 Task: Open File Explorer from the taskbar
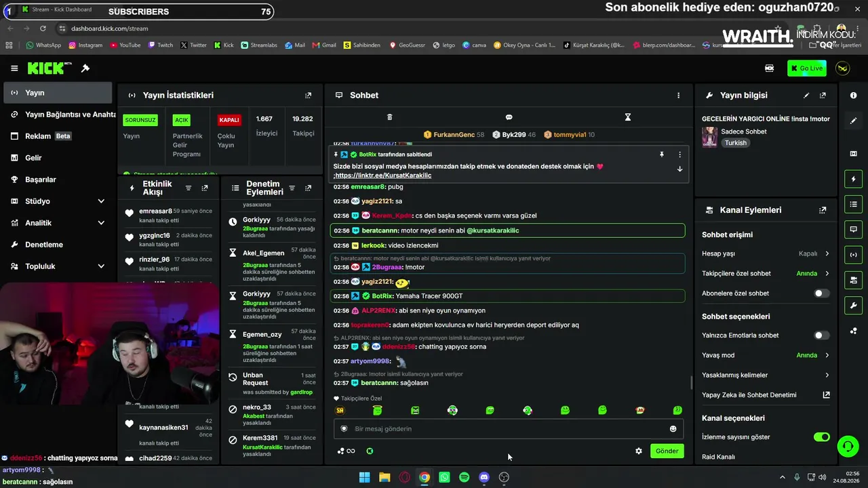click(384, 477)
